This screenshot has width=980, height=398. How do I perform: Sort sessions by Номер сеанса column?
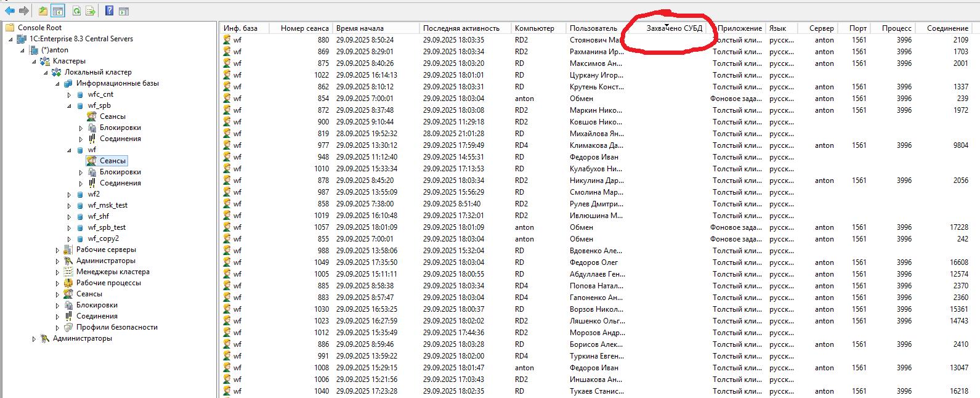(304, 28)
